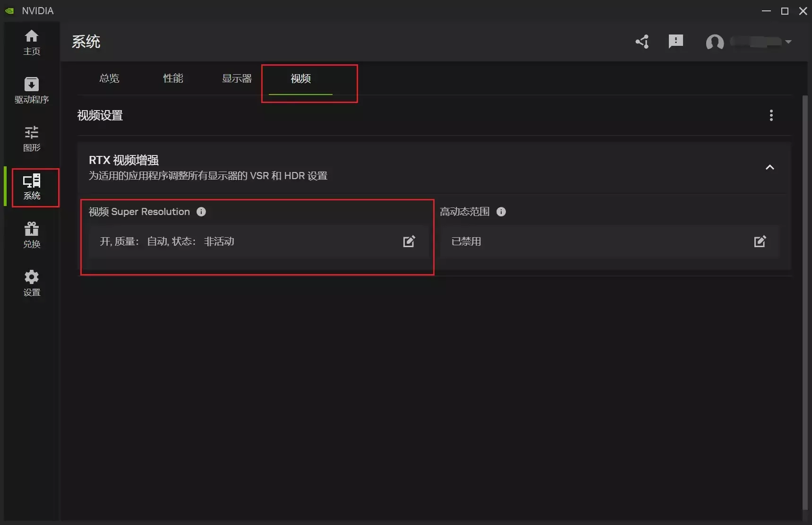
Task: Click the vertical scrollbar on right
Action: coord(805,302)
